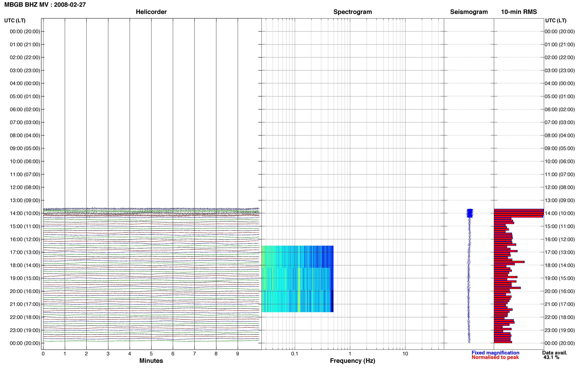The width and height of the screenshot is (588, 368).
Task: Select the 'Spectrogram' panel heading
Action: [x=352, y=12]
